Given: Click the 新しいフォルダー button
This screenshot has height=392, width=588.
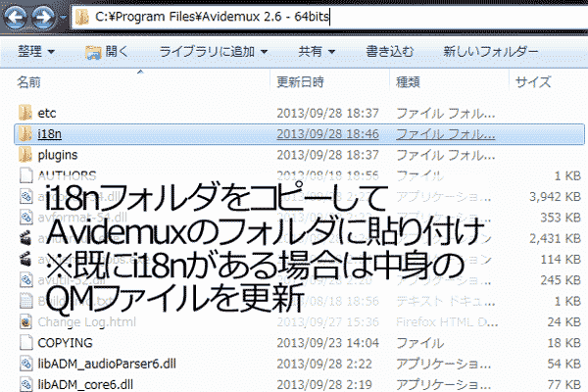Looking at the screenshot, I should [491, 51].
